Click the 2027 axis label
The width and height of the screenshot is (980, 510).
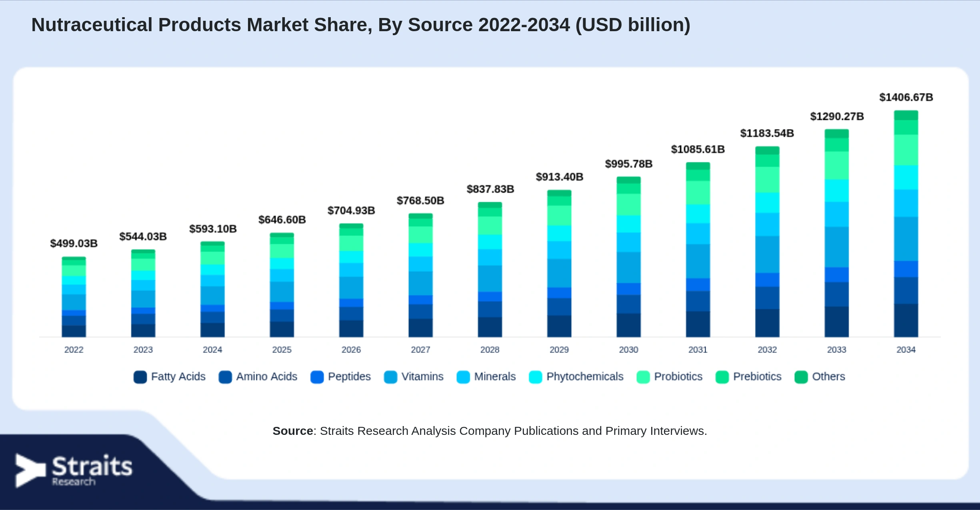(x=421, y=350)
